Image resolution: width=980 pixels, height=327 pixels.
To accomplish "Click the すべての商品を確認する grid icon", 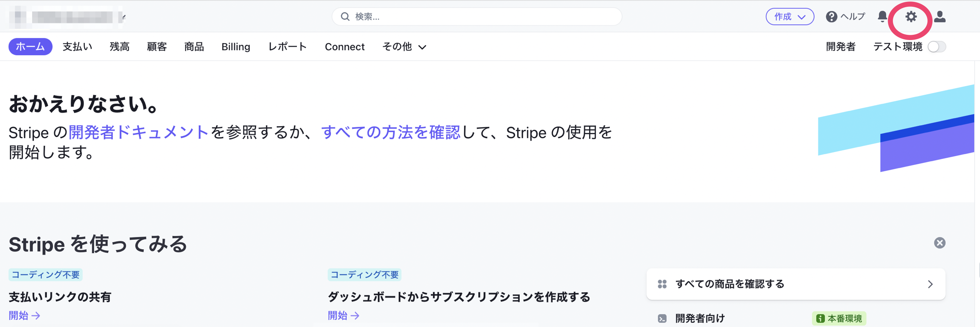I will [662, 284].
